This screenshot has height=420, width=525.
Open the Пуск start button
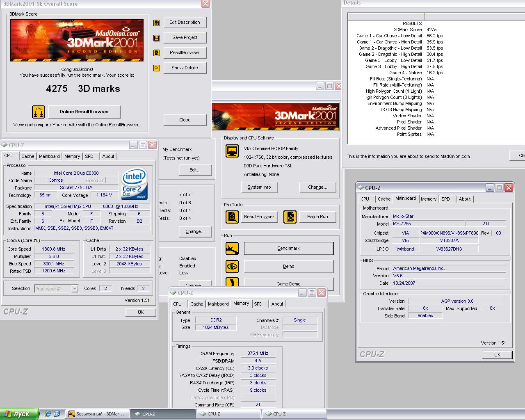pos(19,414)
